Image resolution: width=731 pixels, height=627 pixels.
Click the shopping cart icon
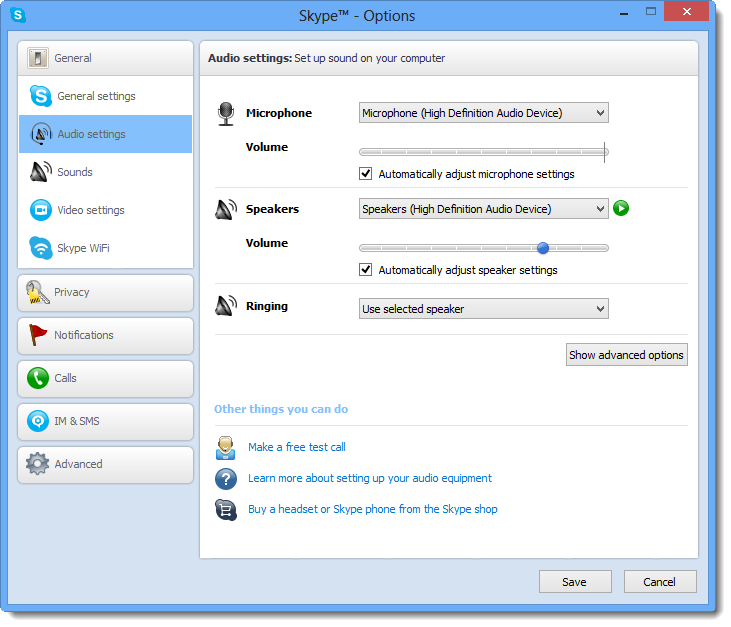click(x=226, y=510)
